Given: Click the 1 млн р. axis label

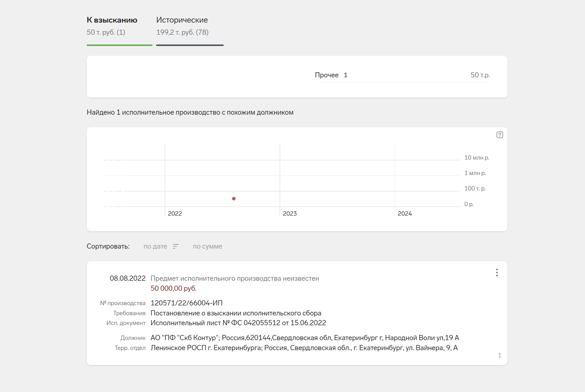Looking at the screenshot, I should [x=475, y=173].
